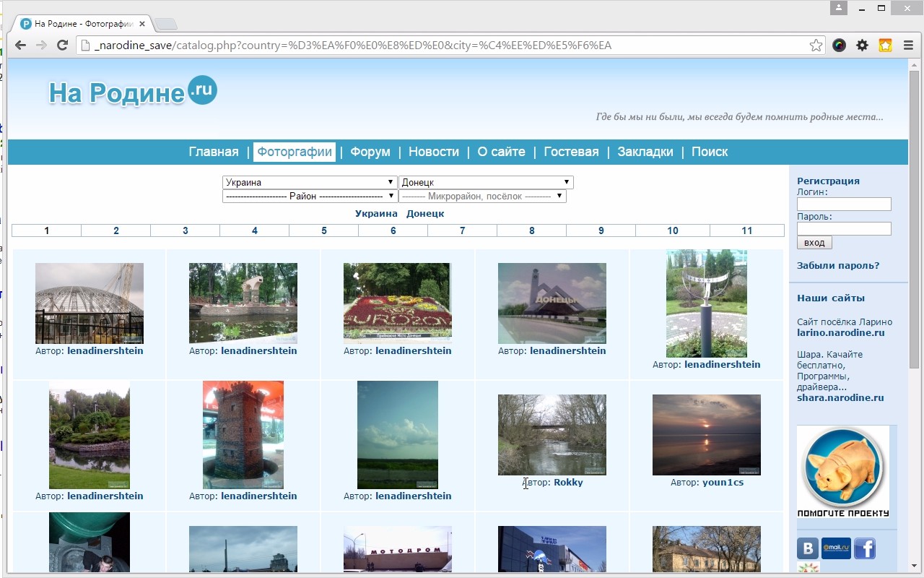The height and width of the screenshot is (578, 924).
Task: Expand the country dropdown showing Украина
Action: 310,182
